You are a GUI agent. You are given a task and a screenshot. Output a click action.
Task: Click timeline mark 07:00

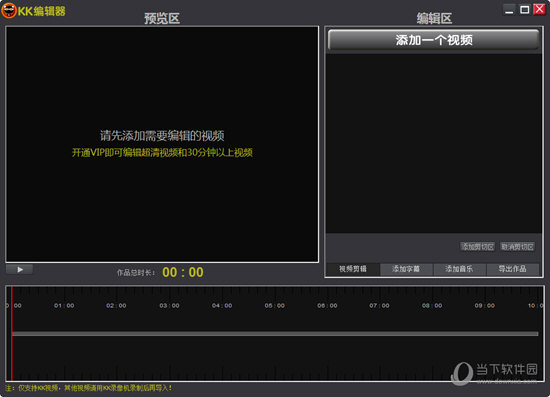(x=379, y=305)
